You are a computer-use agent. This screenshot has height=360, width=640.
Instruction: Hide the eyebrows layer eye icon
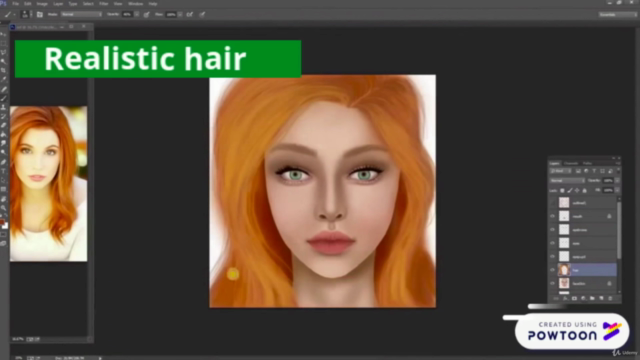tap(553, 230)
